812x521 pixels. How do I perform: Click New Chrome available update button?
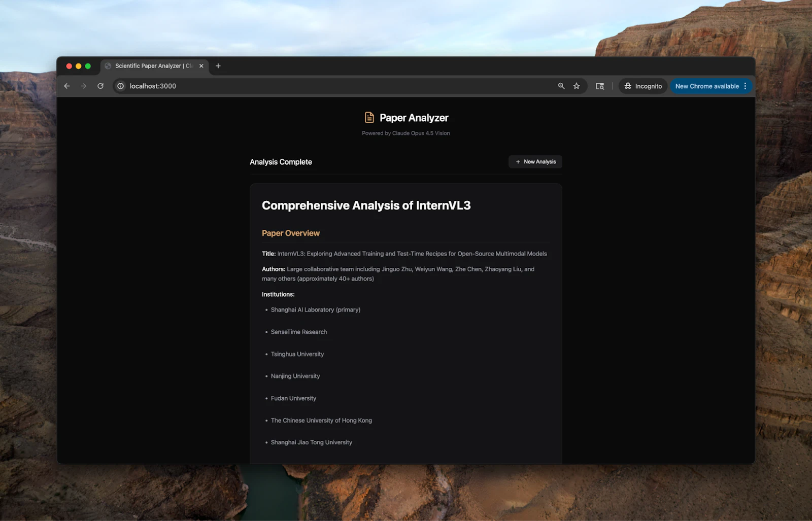click(707, 86)
